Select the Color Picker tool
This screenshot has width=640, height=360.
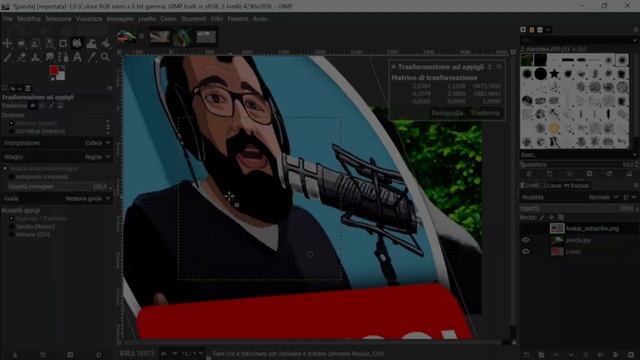point(91,57)
